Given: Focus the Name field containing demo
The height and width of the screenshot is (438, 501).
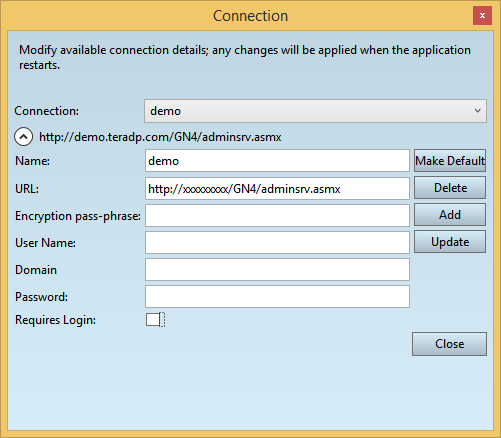Looking at the screenshot, I should click(277, 161).
